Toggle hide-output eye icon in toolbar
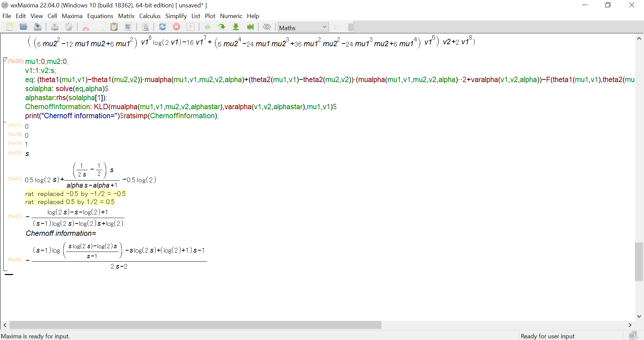Screen dimensions: 644x340 pyautogui.click(x=267, y=27)
